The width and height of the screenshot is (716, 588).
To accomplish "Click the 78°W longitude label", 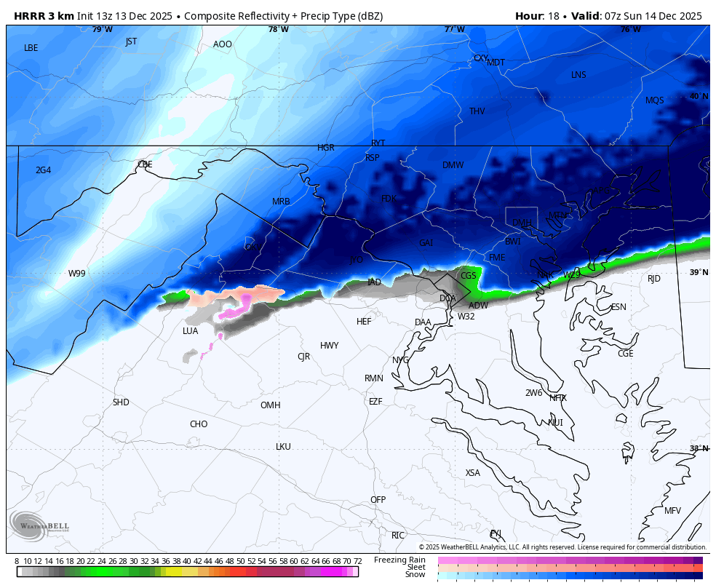I will click(278, 29).
